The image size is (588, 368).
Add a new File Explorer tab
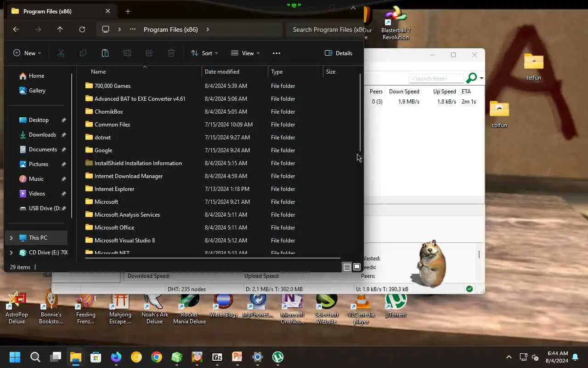[128, 11]
